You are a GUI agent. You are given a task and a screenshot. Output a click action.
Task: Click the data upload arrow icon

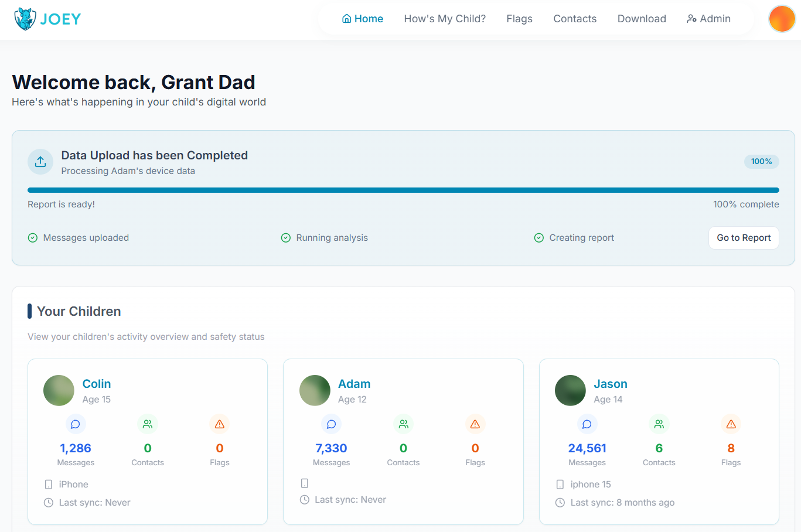click(40, 162)
